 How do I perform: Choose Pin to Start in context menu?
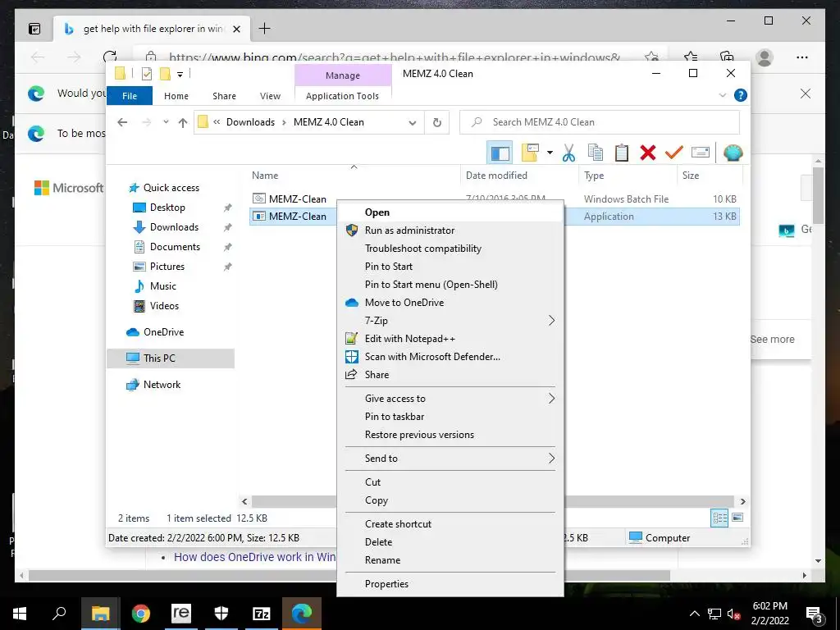tap(450, 267)
